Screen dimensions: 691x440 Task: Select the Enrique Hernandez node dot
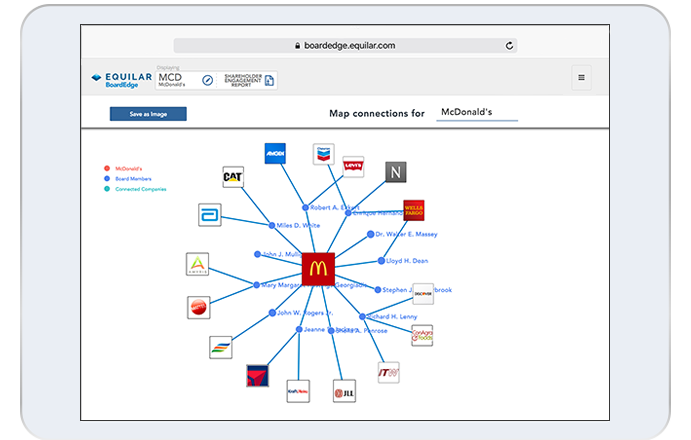tap(348, 213)
